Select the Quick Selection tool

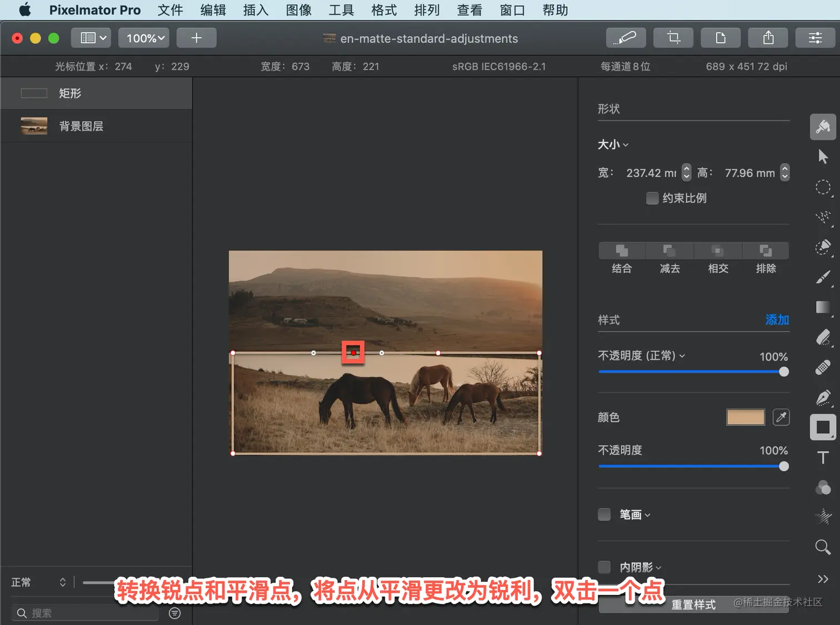click(823, 247)
